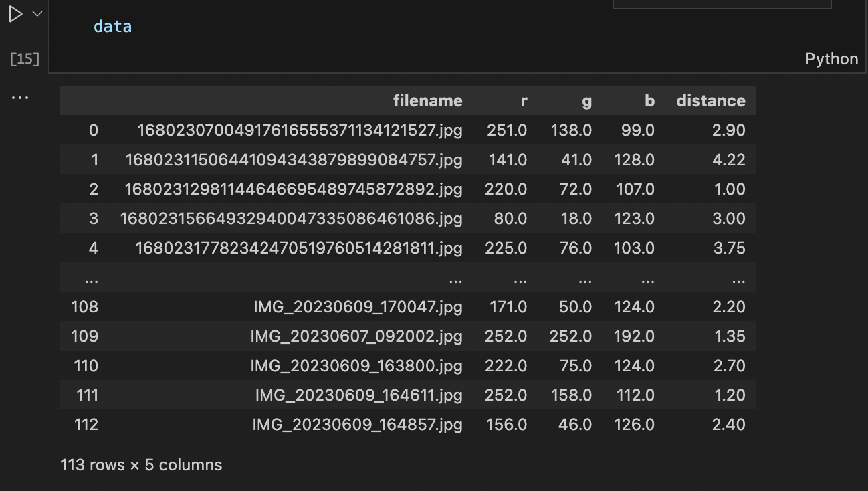Sort by the distance column header
This screenshot has height=491, width=868.
(711, 100)
